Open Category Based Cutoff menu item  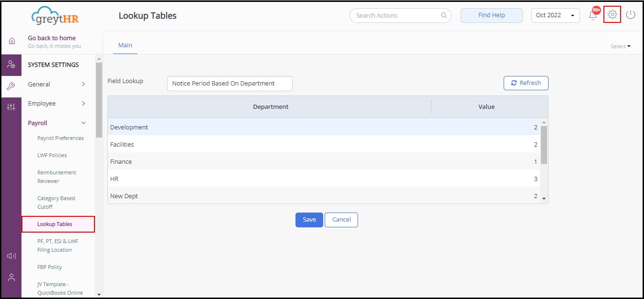[x=56, y=203]
